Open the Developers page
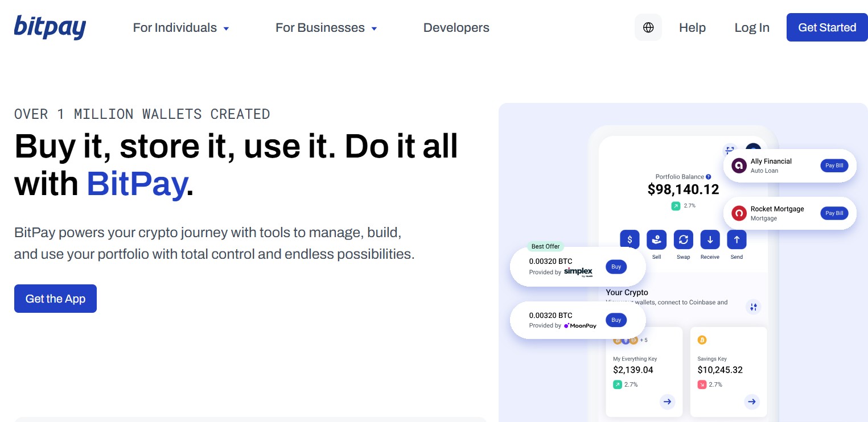868x422 pixels. tap(456, 27)
